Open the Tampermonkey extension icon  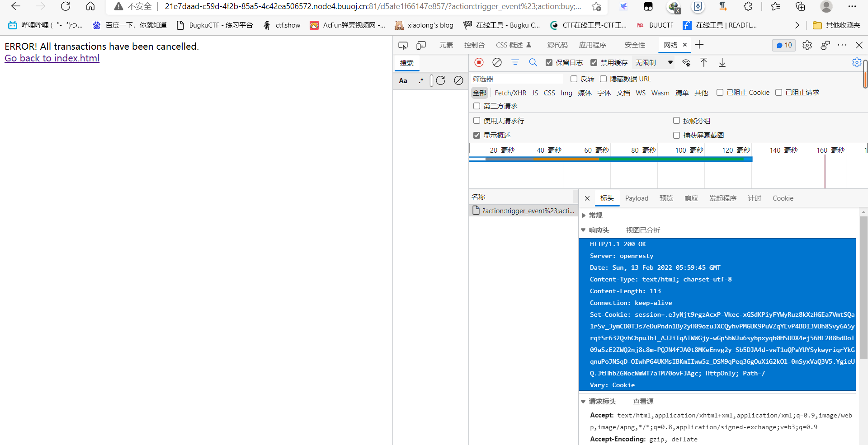coord(648,6)
